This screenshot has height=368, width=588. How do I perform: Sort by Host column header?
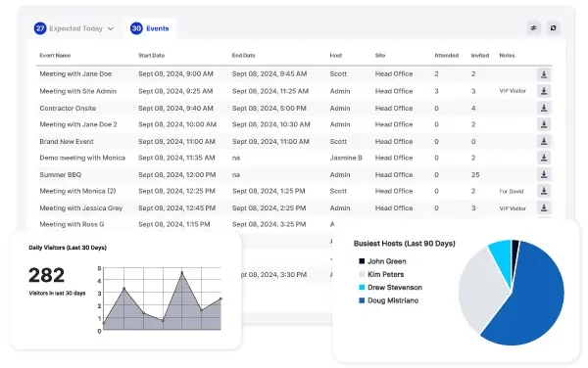point(336,56)
